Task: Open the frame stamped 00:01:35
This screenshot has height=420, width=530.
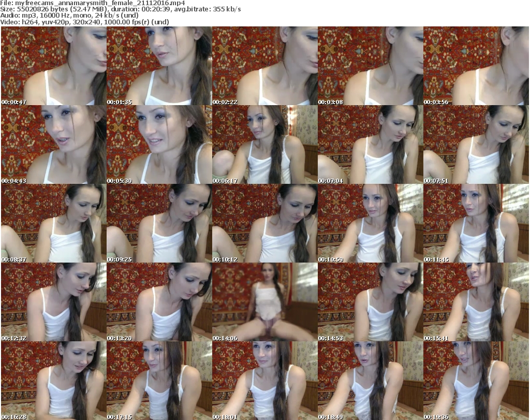Action: pos(159,66)
